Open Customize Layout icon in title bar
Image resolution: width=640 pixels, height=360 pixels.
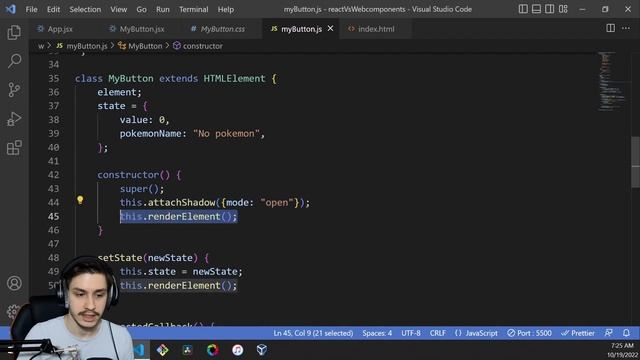[563, 9]
